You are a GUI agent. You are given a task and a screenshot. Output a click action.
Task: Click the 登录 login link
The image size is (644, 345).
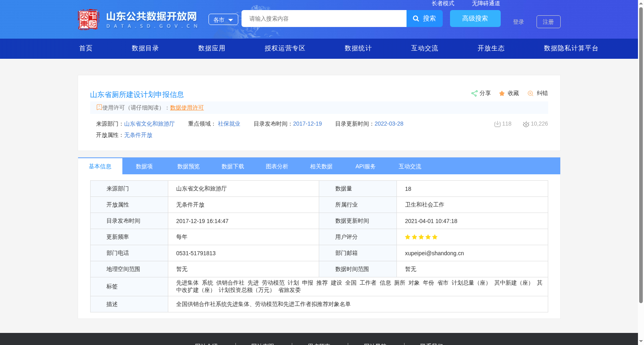518,22
